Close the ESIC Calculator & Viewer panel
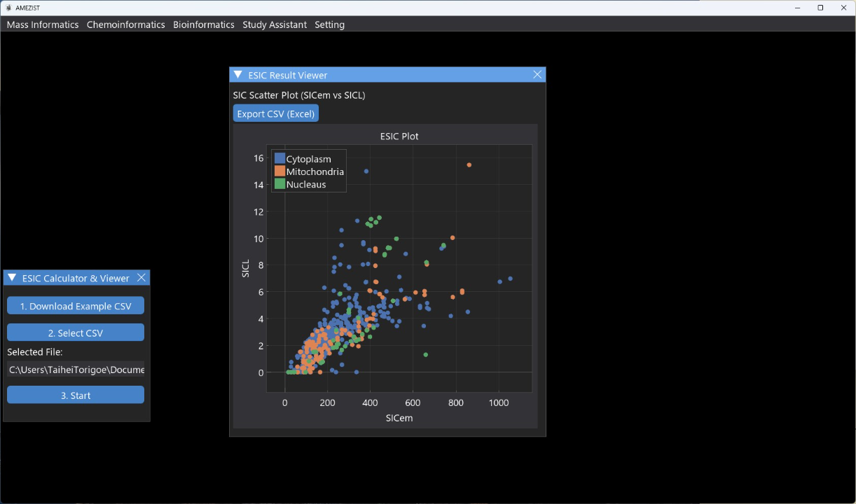 [141, 278]
